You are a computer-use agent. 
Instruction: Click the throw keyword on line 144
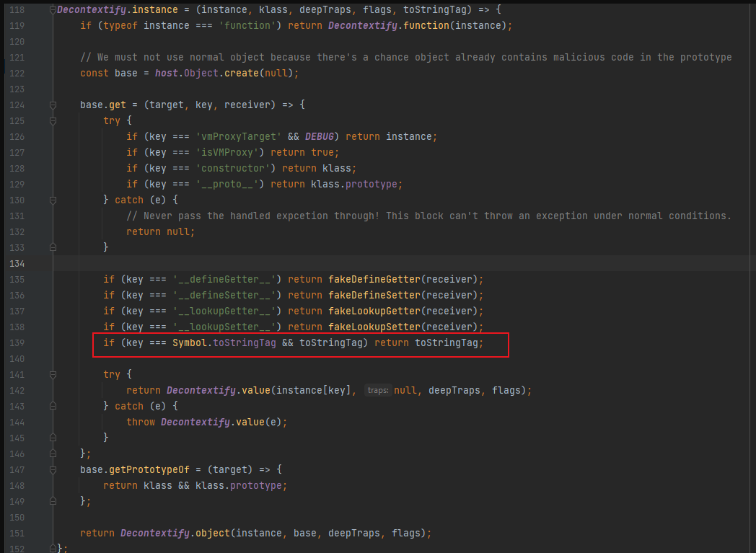pos(141,422)
